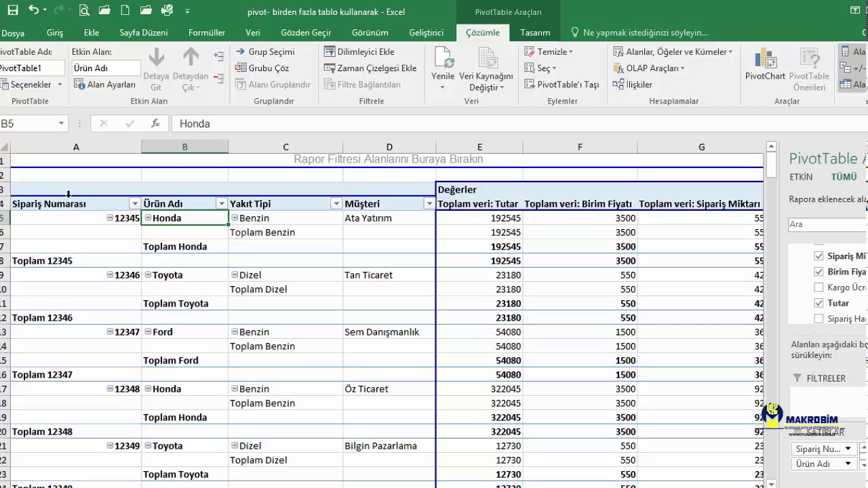Viewport: 868px width, 488px height.
Task: Click the PivotTable name field PivotTable1
Action: coord(32,68)
